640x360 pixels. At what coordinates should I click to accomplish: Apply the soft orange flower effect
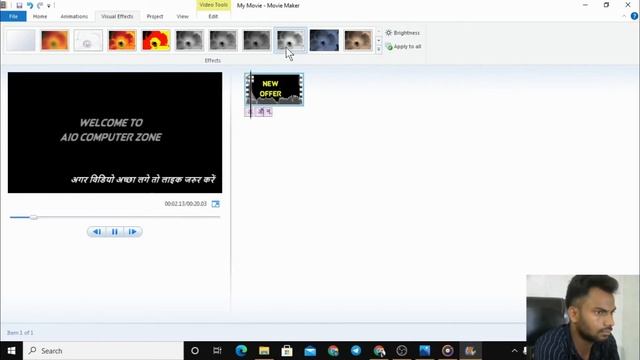[x=55, y=40]
